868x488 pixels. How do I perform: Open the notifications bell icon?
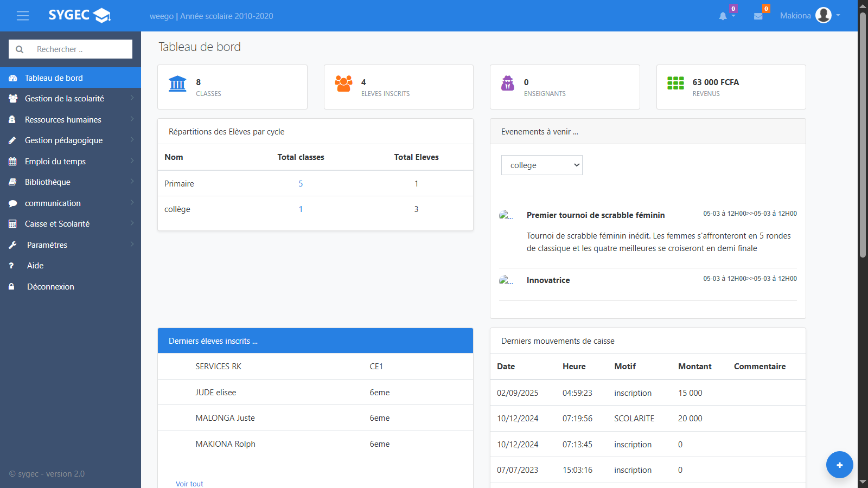(723, 16)
